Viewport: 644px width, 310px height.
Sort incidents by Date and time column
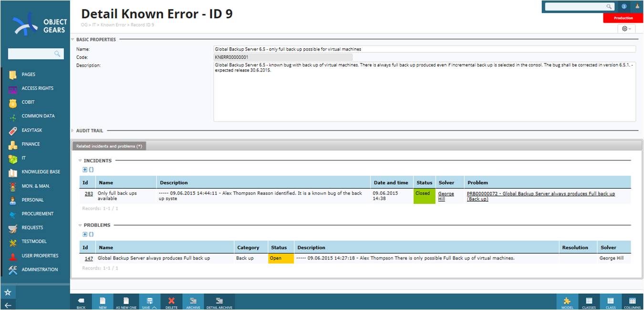pyautogui.click(x=391, y=182)
